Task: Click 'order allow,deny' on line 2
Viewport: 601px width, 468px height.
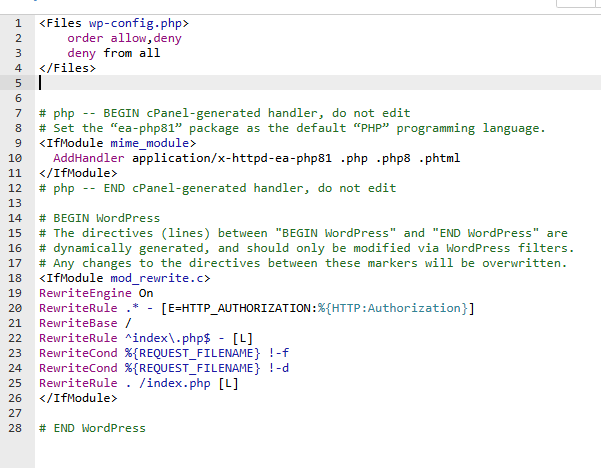Action: (125, 38)
